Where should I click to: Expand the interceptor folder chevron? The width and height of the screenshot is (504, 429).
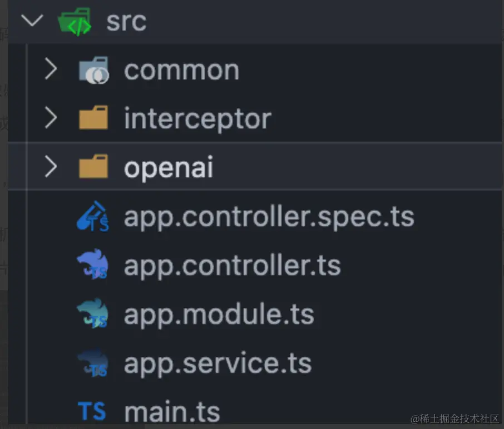click(x=51, y=117)
